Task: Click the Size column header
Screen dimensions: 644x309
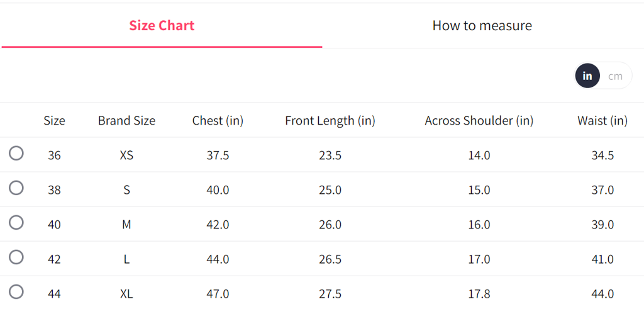Action: tap(54, 121)
